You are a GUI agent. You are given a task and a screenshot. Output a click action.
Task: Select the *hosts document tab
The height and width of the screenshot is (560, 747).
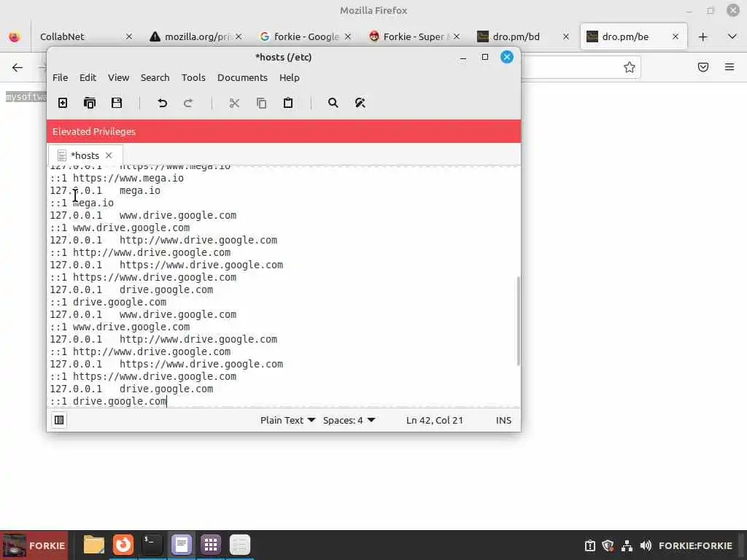pyautogui.click(x=85, y=155)
